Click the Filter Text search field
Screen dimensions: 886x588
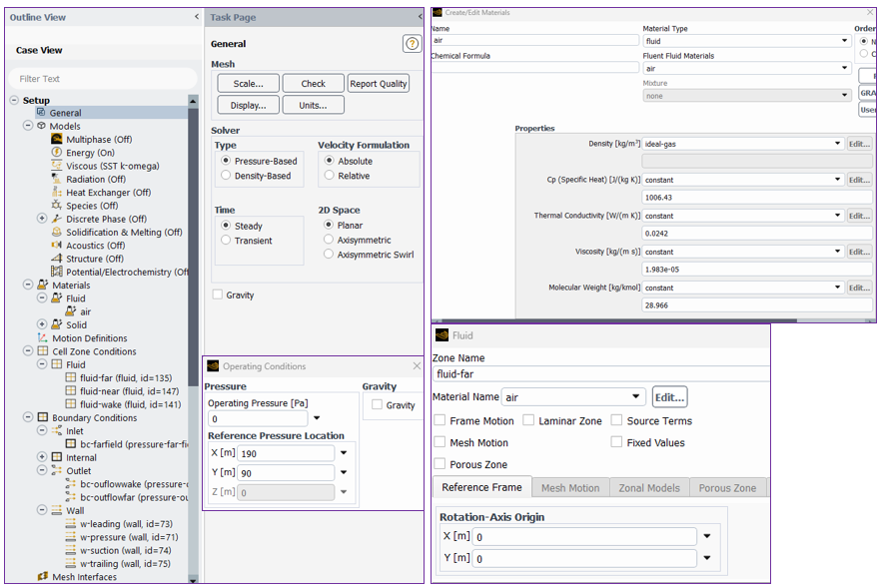click(x=103, y=79)
